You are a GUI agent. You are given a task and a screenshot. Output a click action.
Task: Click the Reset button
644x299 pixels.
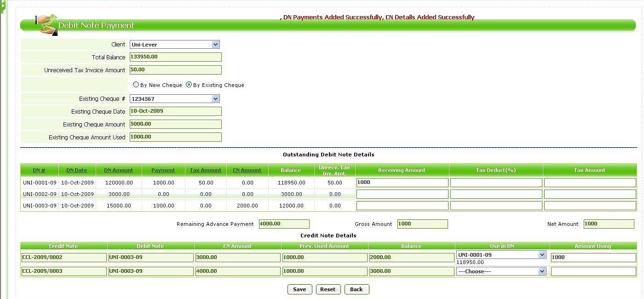[x=328, y=289]
